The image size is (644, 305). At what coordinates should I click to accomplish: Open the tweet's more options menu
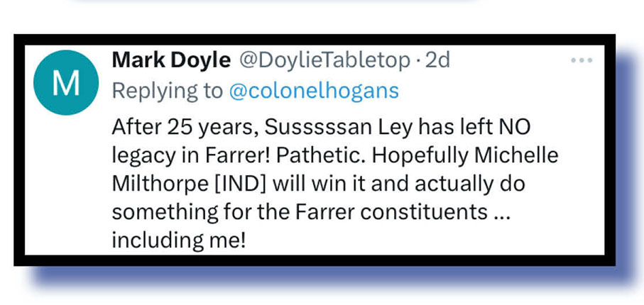click(581, 61)
